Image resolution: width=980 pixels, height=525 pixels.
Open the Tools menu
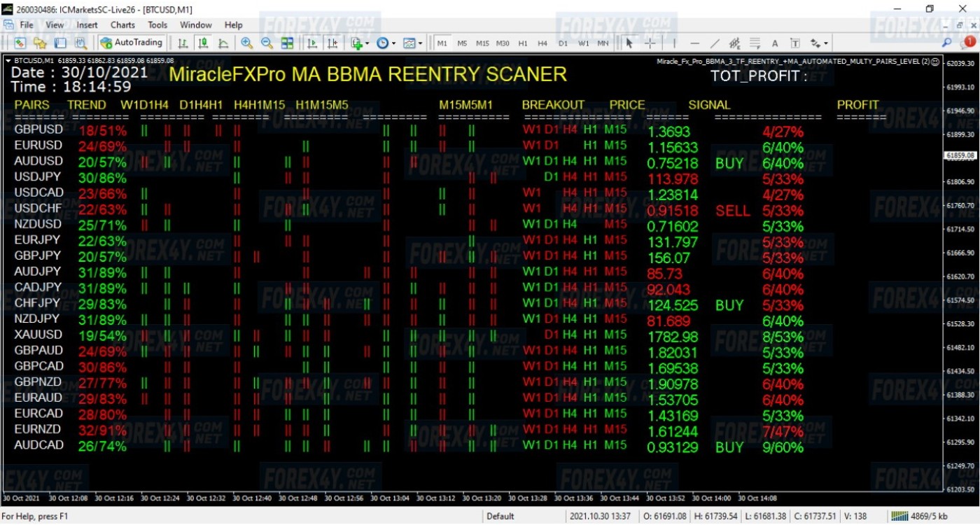[157, 24]
